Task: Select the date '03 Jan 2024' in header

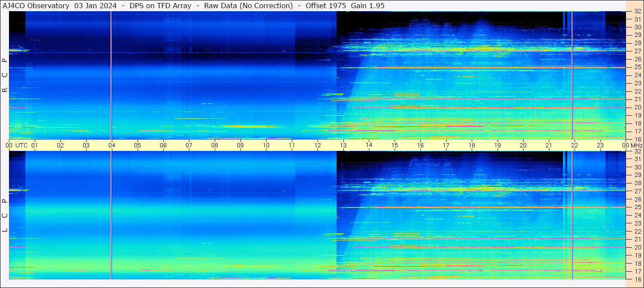Action: (95, 6)
